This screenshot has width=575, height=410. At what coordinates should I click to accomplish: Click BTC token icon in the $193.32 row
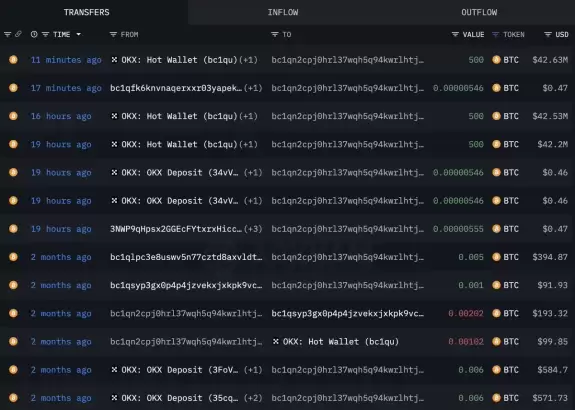[x=497, y=314]
